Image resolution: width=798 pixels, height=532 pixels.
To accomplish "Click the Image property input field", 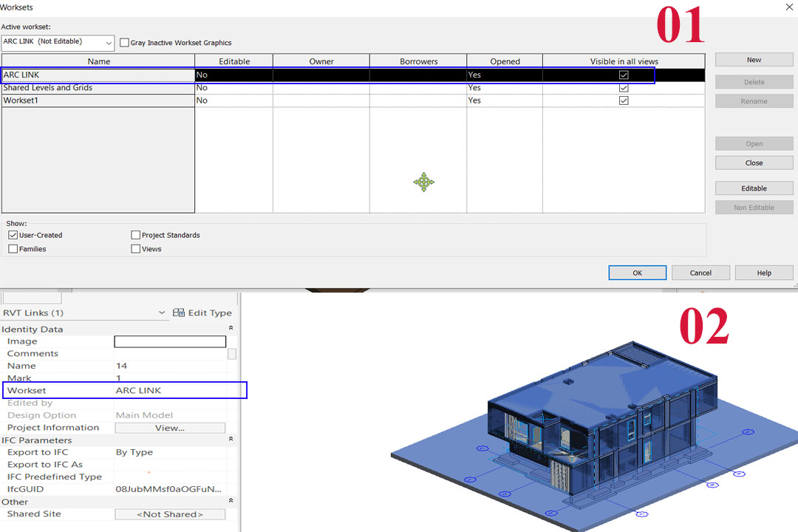I will (x=170, y=341).
